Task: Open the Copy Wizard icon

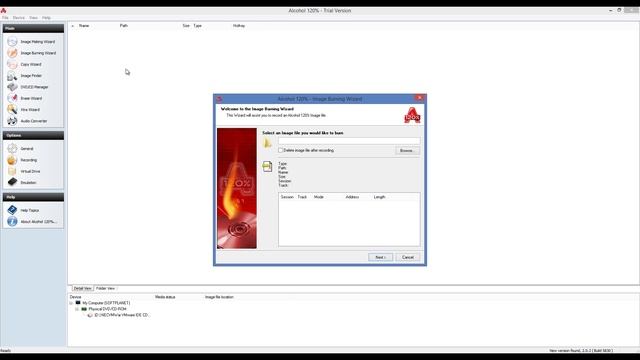Action: [x=12, y=64]
